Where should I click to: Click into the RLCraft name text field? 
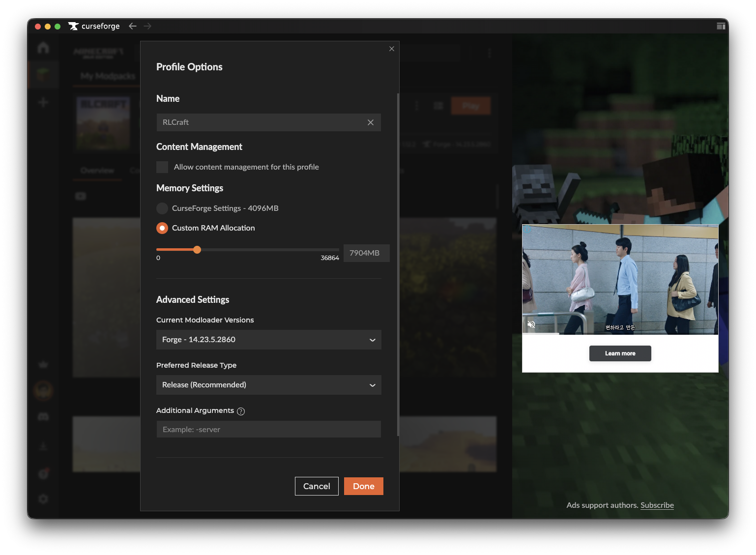click(x=268, y=122)
